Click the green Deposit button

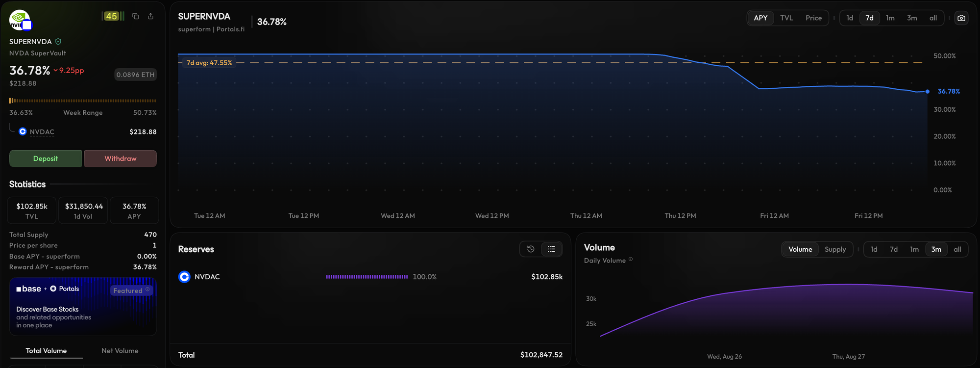click(46, 158)
